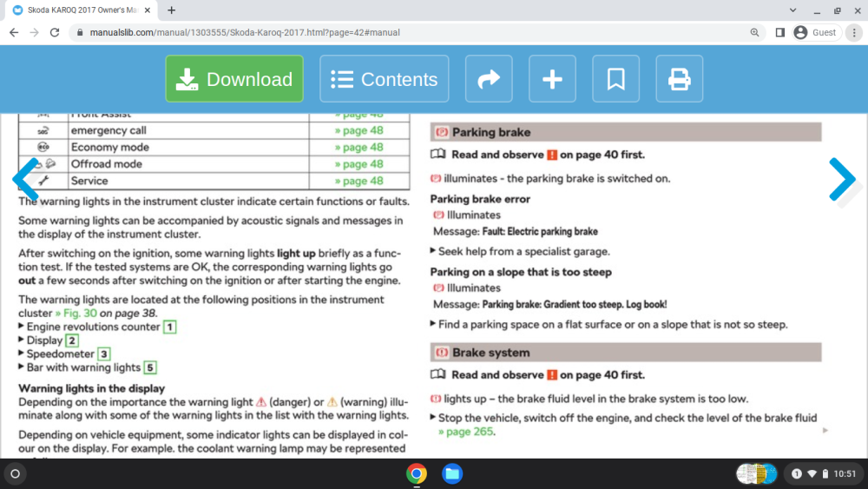Open the ChromeOS launcher circle button
The image size is (868, 489).
click(x=16, y=473)
